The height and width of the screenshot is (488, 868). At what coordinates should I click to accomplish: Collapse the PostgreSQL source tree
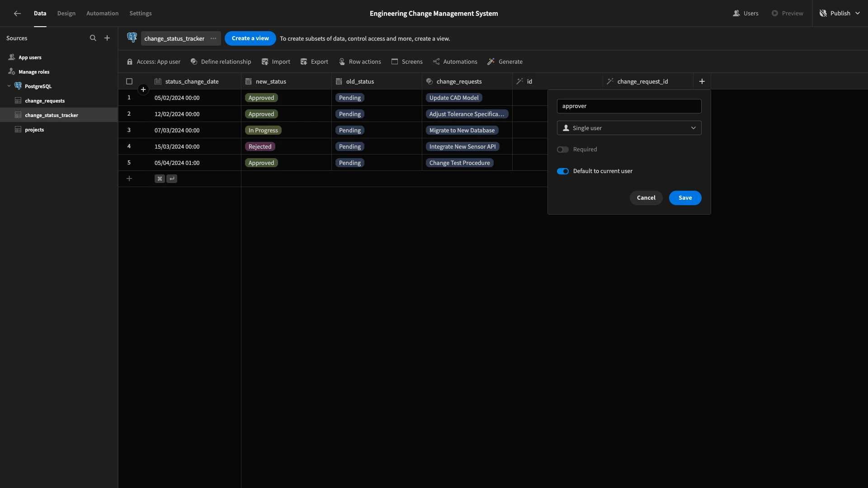click(x=9, y=86)
